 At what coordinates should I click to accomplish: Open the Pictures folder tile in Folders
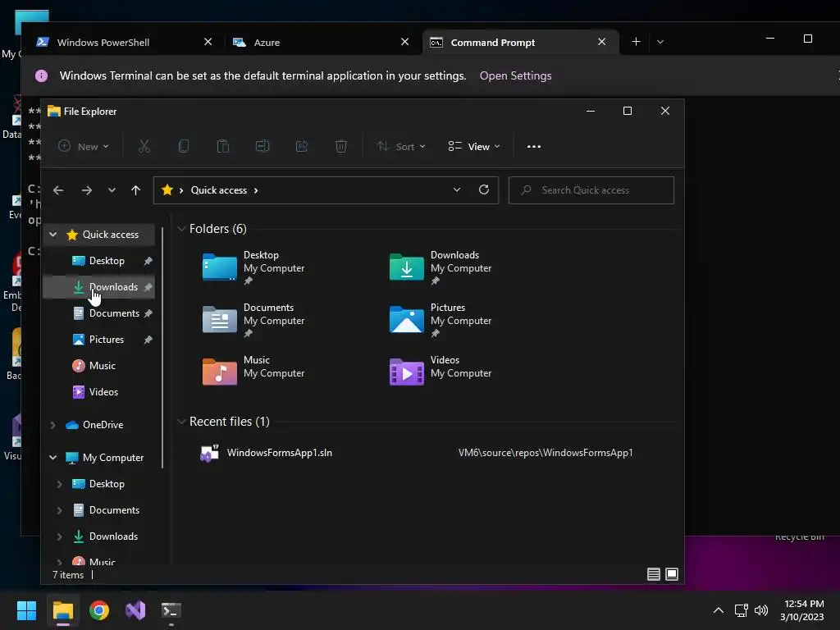tap(441, 320)
